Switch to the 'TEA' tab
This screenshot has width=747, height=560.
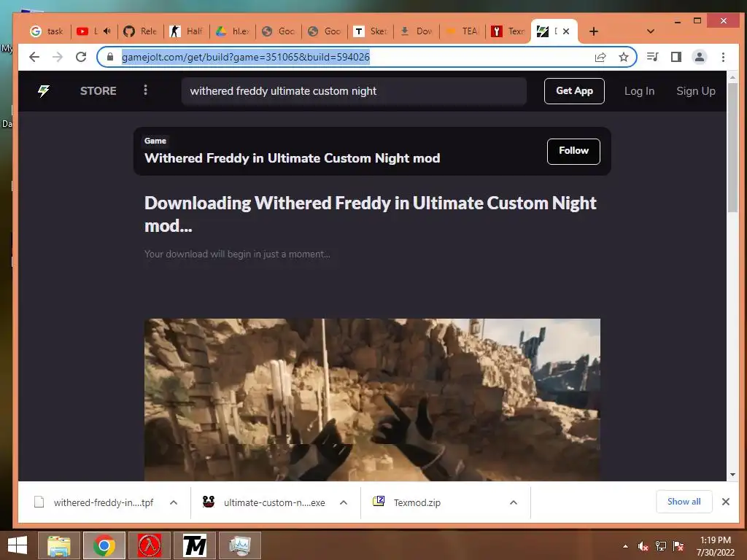[462, 31]
